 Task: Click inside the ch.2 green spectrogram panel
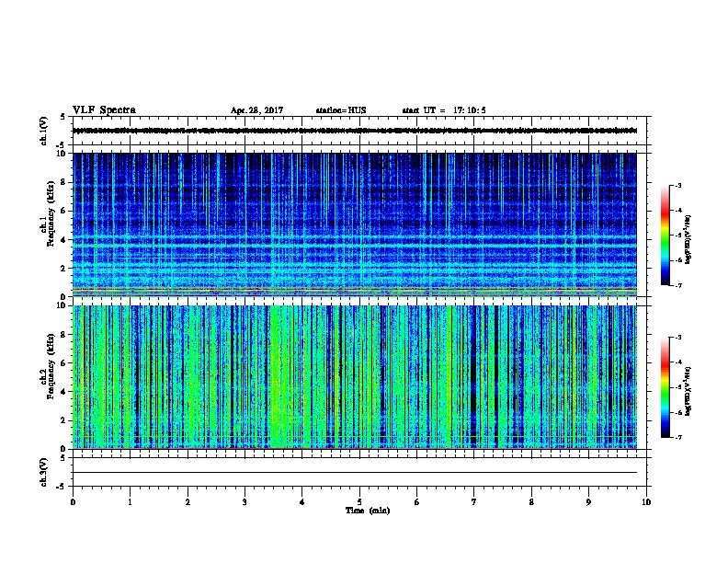(x=355, y=377)
